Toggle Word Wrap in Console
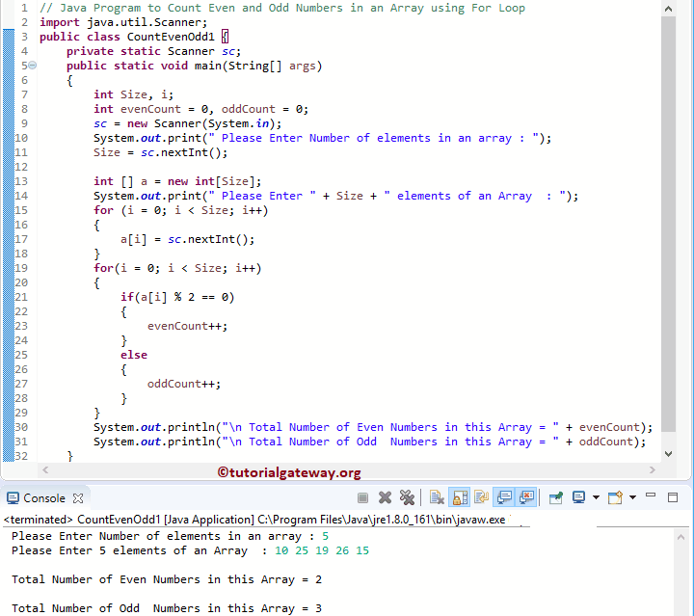Image resolution: width=694 pixels, height=616 pixels. tap(481, 497)
